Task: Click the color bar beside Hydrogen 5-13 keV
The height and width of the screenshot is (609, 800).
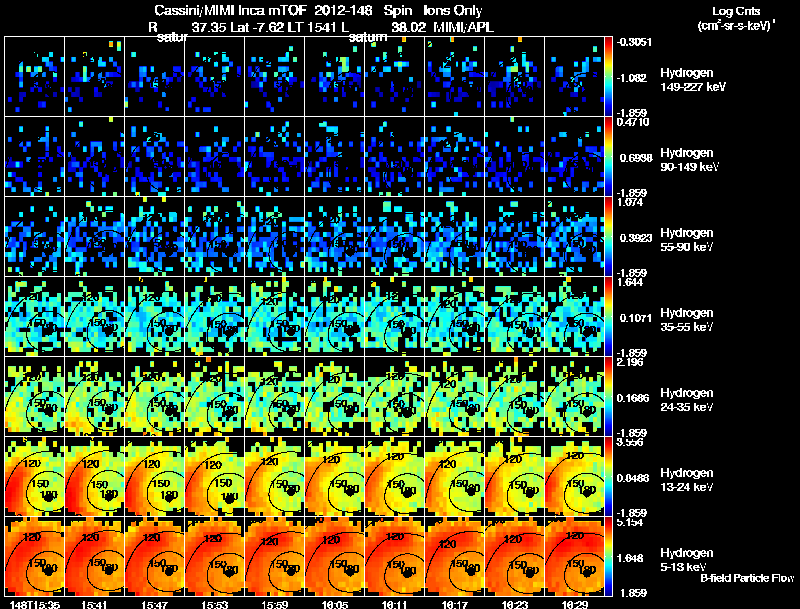Action: [x=608, y=556]
